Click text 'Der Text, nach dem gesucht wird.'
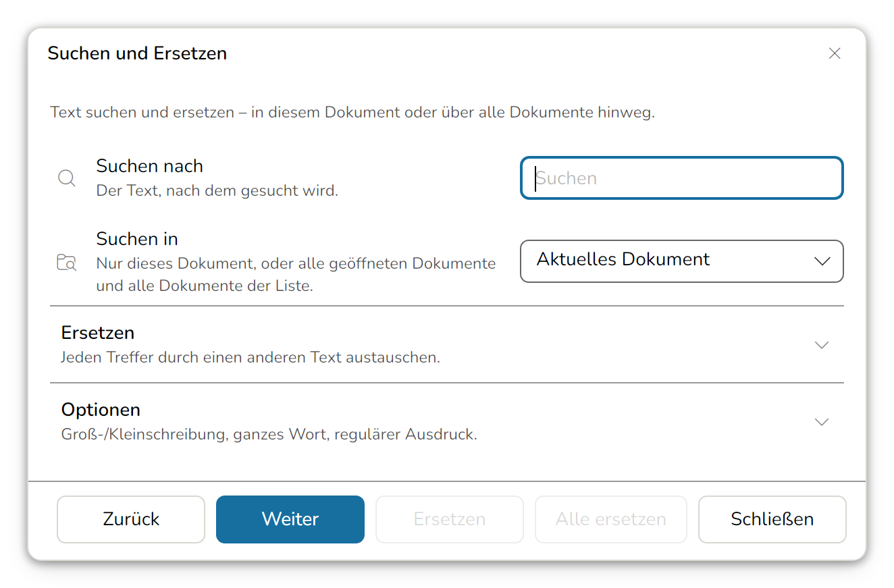Image resolution: width=894 pixels, height=588 pixels. (217, 191)
